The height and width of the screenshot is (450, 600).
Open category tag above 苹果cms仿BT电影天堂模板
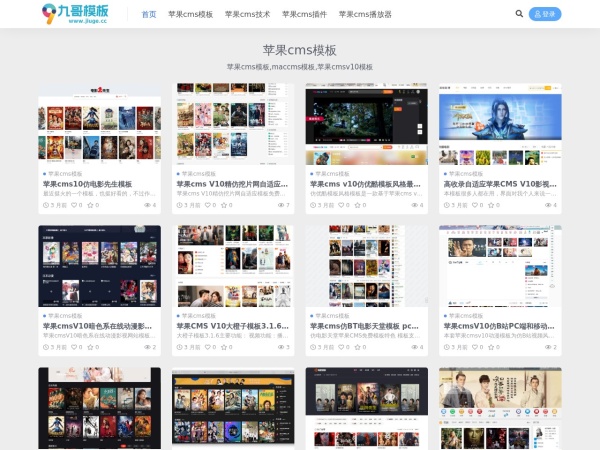pyautogui.click(x=331, y=315)
